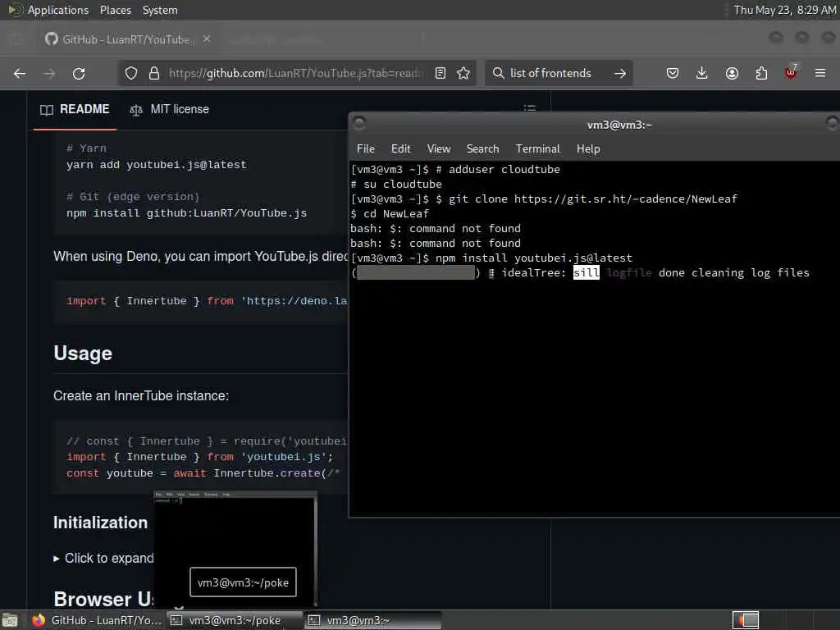Image resolution: width=840 pixels, height=630 pixels.
Task: Toggle reader view in the address bar
Action: tap(441, 73)
